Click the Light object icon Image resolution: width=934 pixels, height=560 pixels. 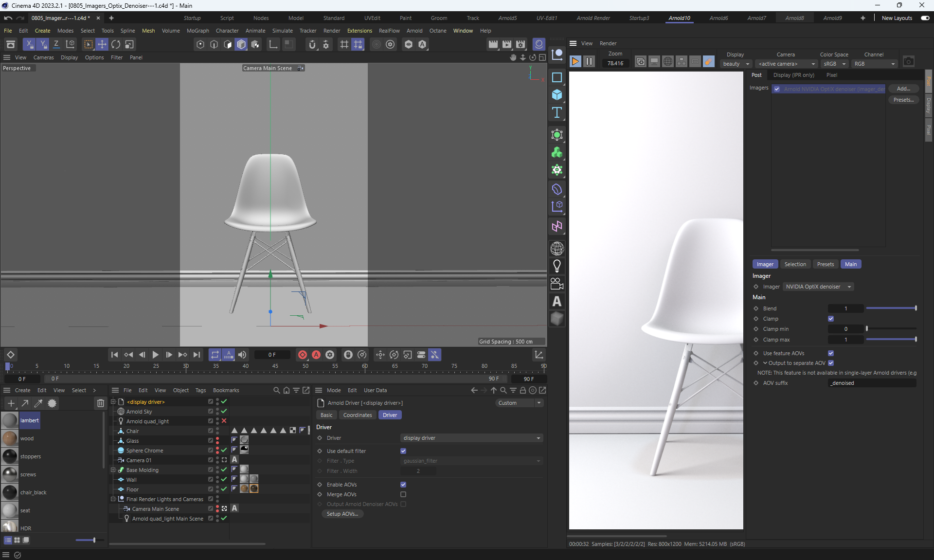(x=557, y=266)
